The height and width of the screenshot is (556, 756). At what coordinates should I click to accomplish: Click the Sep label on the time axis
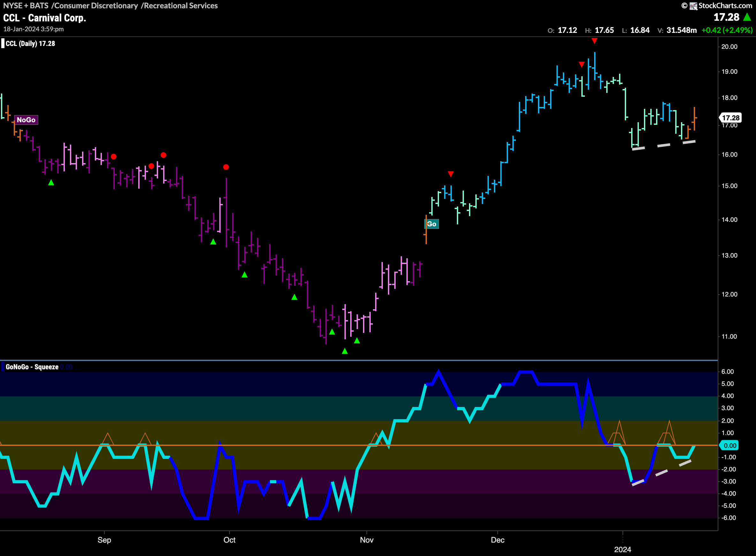(104, 540)
